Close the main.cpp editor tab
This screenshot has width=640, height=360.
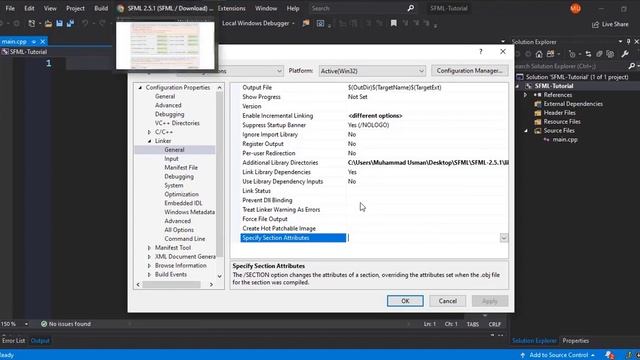coord(42,42)
